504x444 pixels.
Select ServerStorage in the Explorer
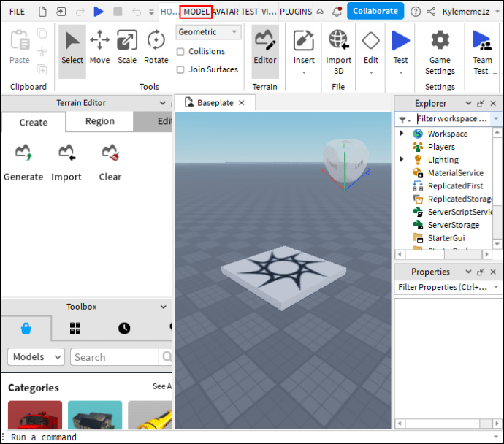[453, 225]
